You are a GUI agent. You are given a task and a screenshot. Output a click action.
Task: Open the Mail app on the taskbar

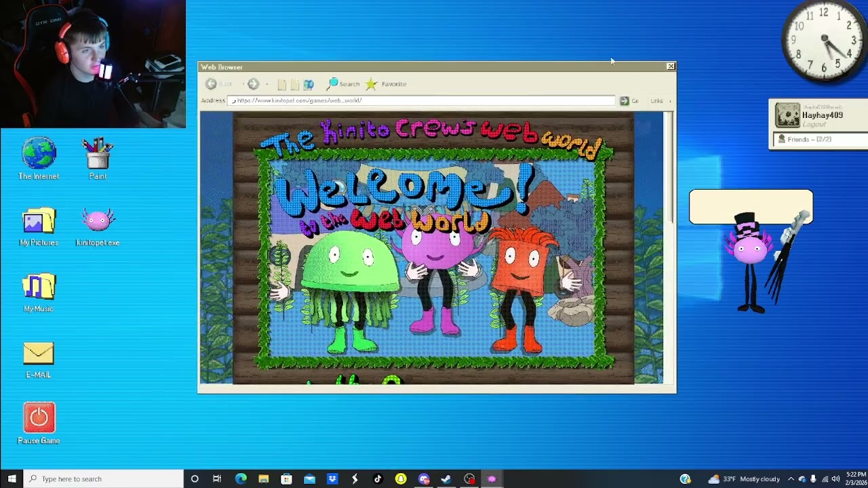[x=309, y=479]
